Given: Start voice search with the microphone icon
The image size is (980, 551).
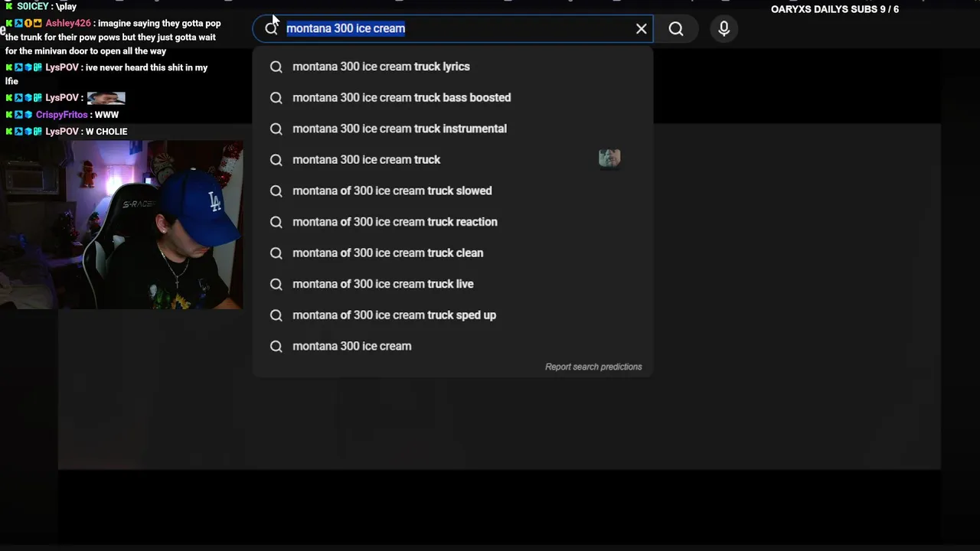Looking at the screenshot, I should [x=724, y=29].
